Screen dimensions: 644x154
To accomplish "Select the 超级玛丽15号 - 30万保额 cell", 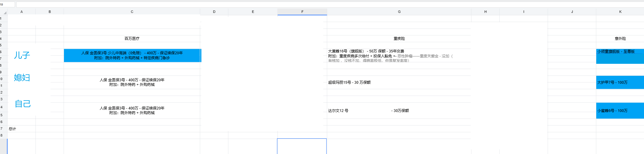I will [399, 82].
